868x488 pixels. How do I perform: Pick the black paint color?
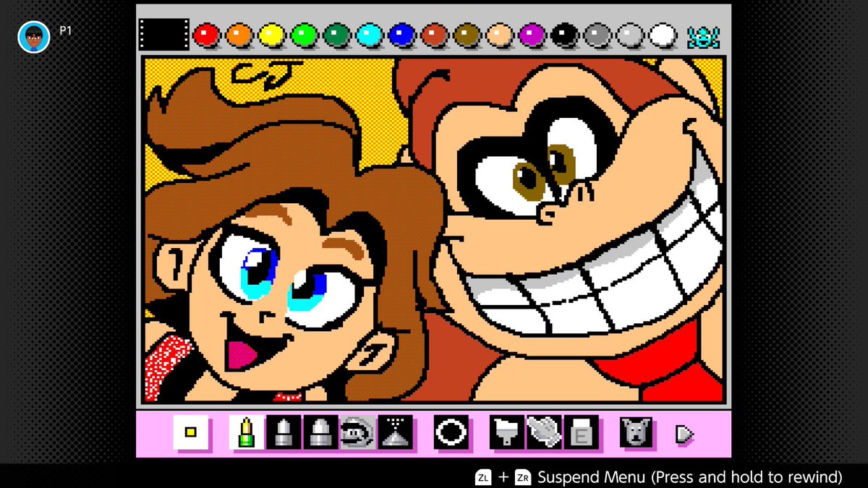(x=565, y=35)
